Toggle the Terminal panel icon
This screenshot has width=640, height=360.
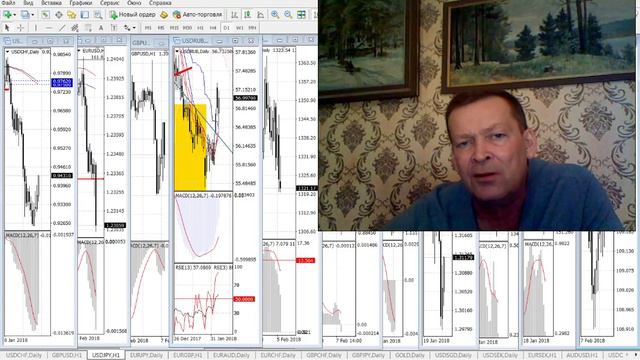pos(85,15)
